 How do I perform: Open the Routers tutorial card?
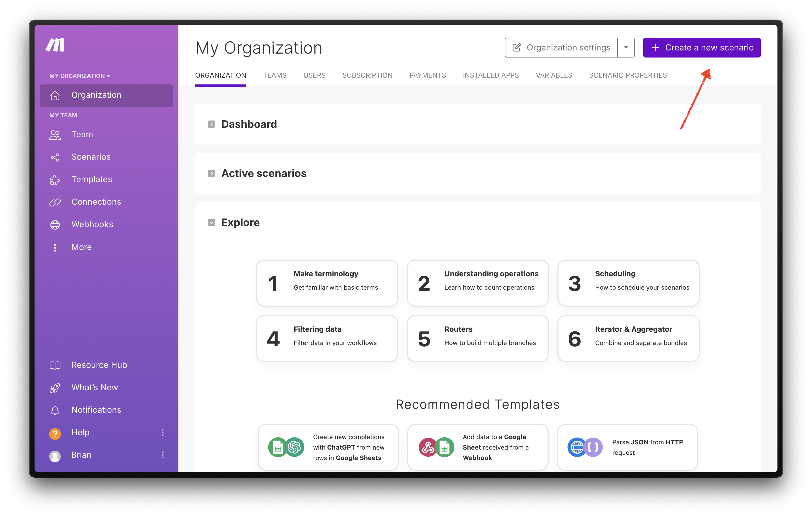coord(477,338)
